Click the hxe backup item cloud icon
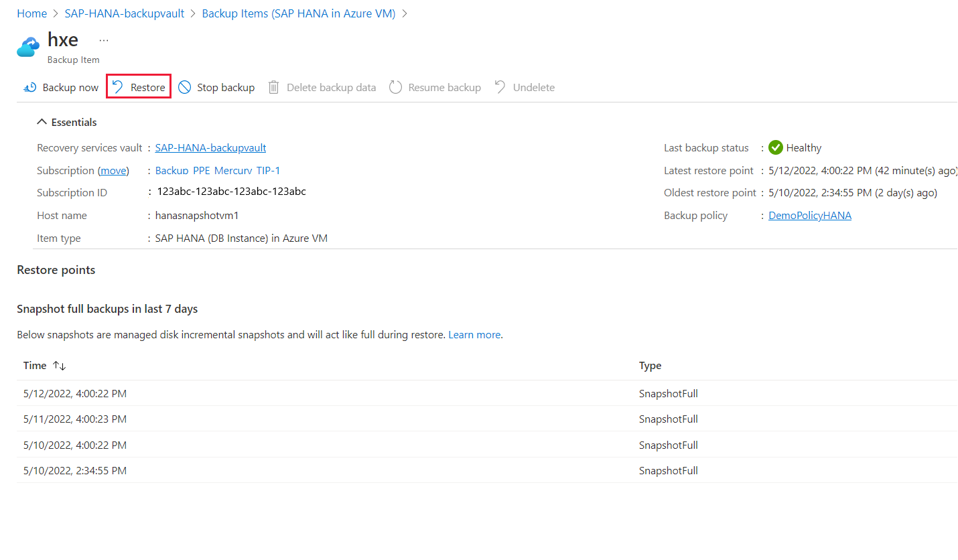This screenshot has width=958, height=560. point(27,46)
